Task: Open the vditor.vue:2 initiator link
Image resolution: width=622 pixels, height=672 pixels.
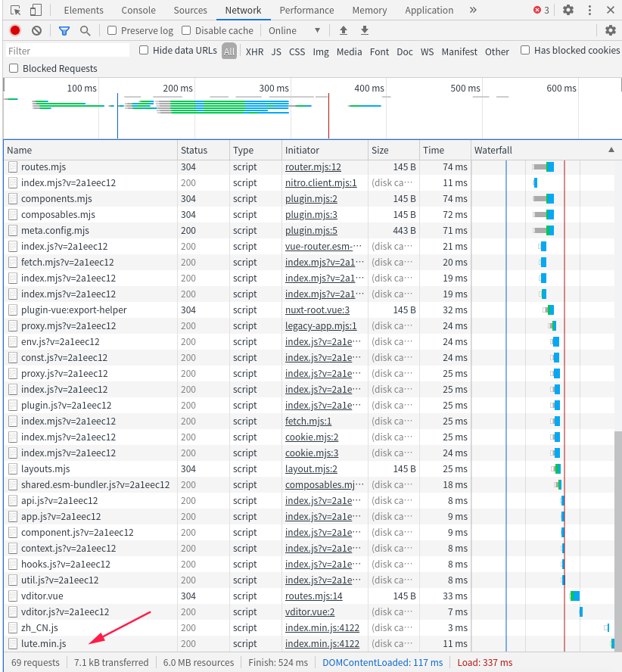Action: (x=310, y=611)
